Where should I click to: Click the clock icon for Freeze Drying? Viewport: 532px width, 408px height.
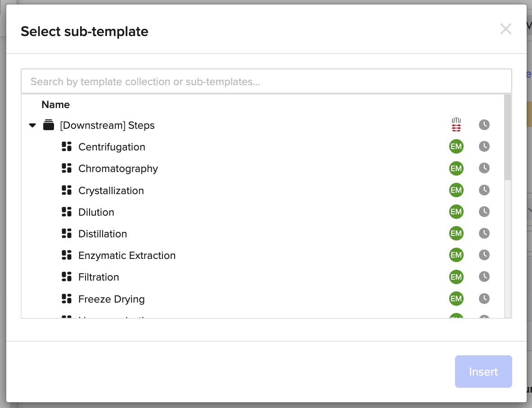point(484,299)
